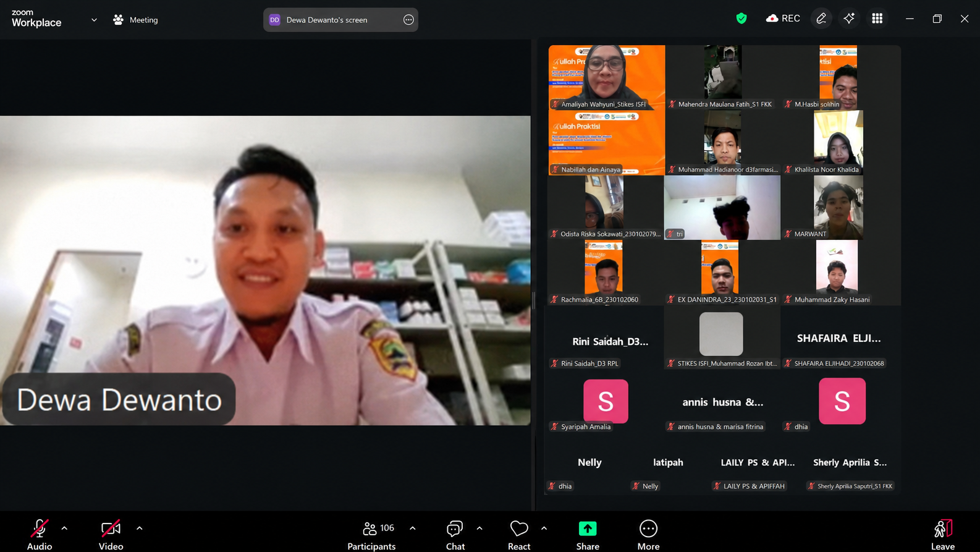Select the MARWANT video tile
Viewport: 980px width, 552px height.
coord(840,208)
